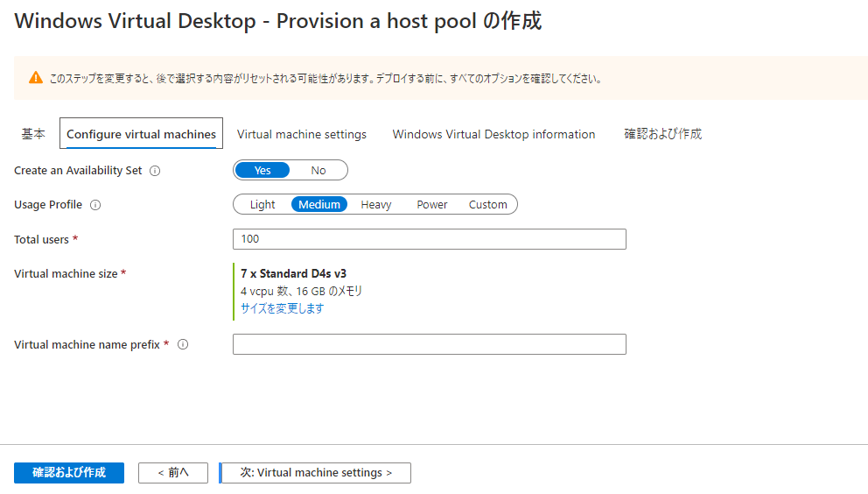Viewport: 868px width, 494px height.
Task: Set Availability Set to Yes
Action: pyautogui.click(x=262, y=170)
